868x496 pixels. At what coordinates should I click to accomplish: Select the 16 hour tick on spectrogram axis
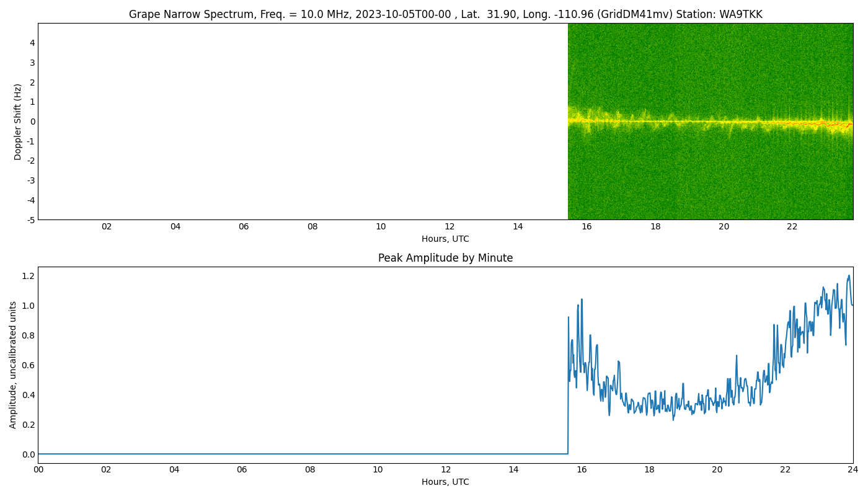[x=587, y=226]
